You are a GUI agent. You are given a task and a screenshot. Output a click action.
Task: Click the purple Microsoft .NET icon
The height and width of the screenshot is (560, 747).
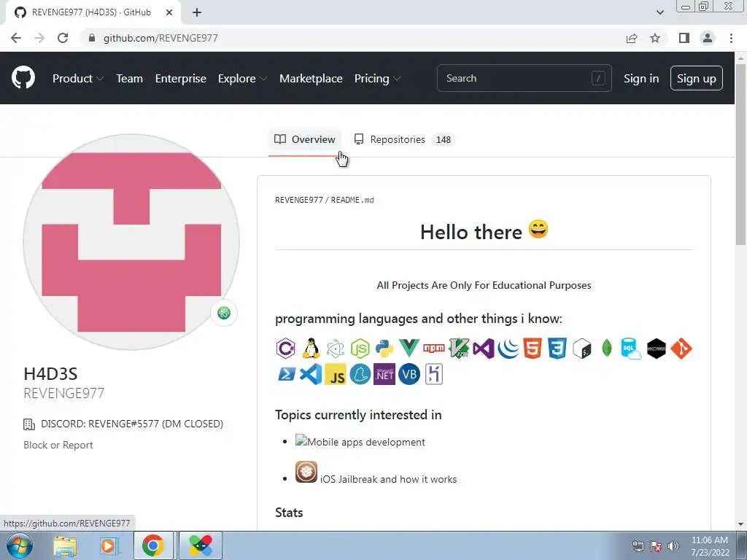coord(384,374)
